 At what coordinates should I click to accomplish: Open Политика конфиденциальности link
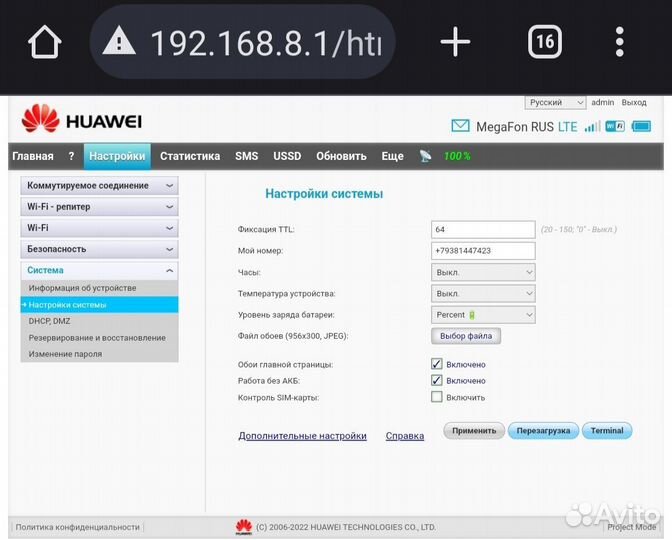tap(78, 527)
